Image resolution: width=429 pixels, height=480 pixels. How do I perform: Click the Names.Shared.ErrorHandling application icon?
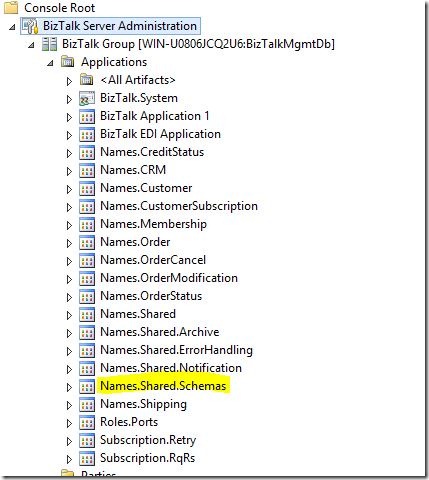tap(87, 351)
